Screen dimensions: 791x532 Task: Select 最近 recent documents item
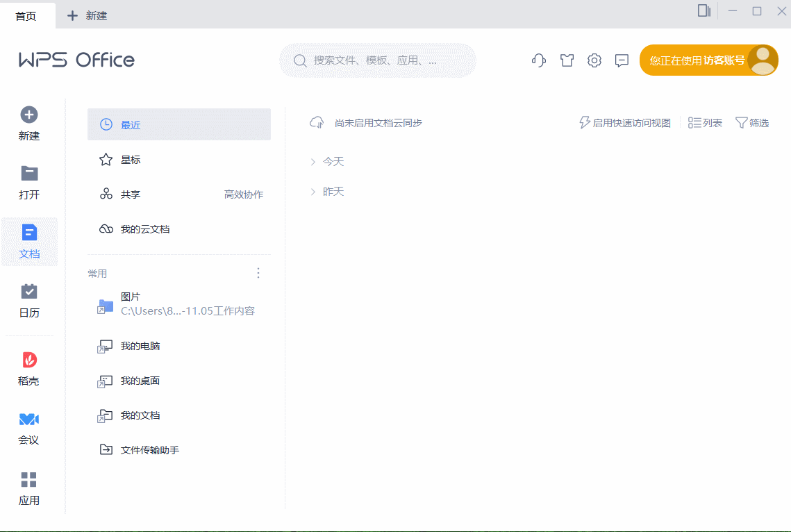179,124
